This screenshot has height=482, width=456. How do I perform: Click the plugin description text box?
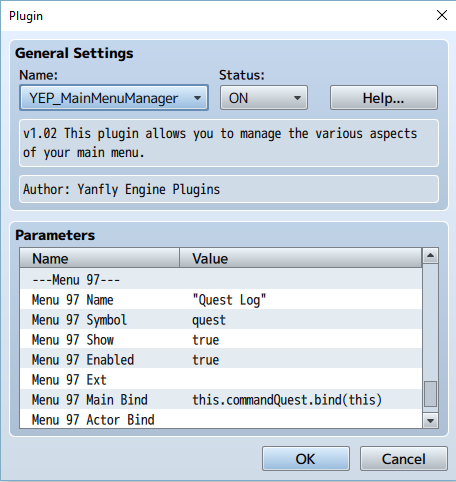point(229,143)
